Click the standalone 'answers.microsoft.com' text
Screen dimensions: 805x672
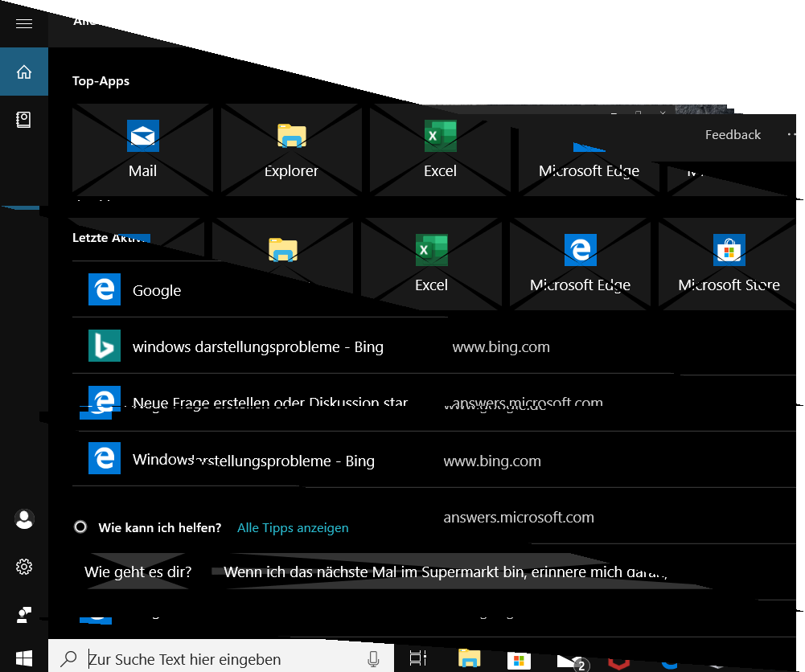pos(519,517)
